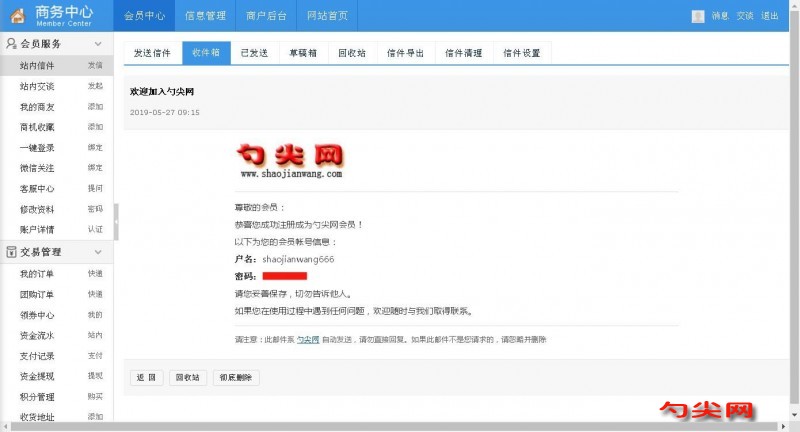Click the 交易管理 section icon

tap(10, 252)
